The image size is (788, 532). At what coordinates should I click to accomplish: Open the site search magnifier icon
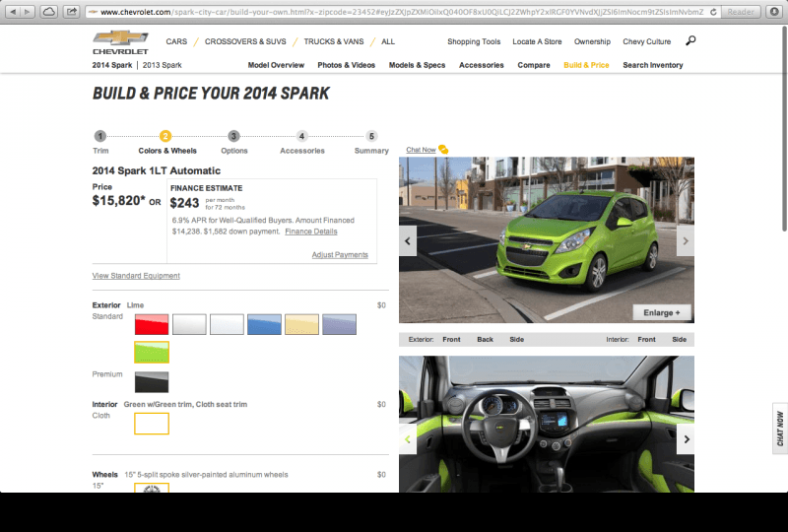(x=690, y=40)
